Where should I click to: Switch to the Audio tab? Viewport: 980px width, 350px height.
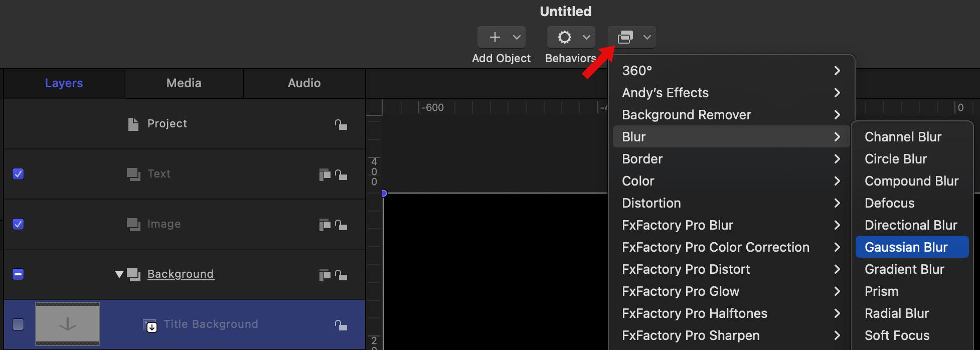click(304, 83)
